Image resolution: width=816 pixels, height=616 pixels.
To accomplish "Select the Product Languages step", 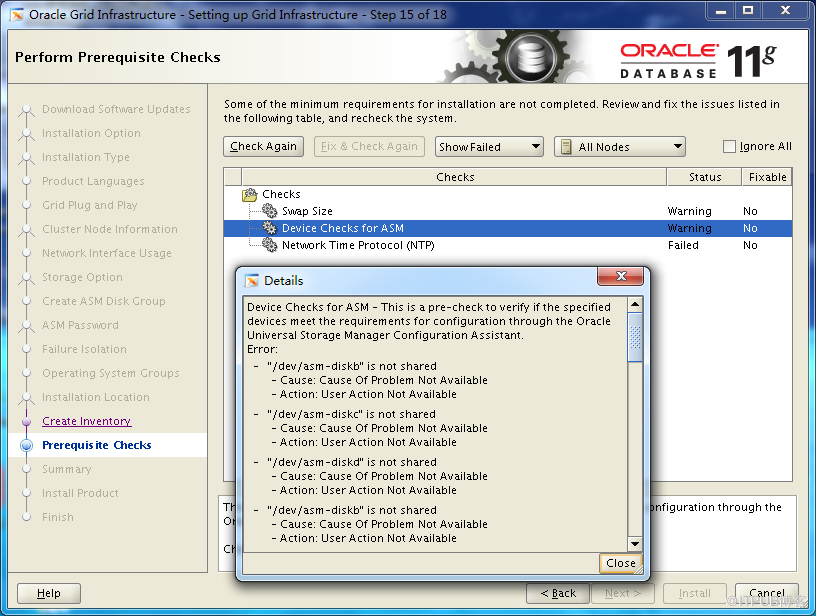I will [x=93, y=181].
